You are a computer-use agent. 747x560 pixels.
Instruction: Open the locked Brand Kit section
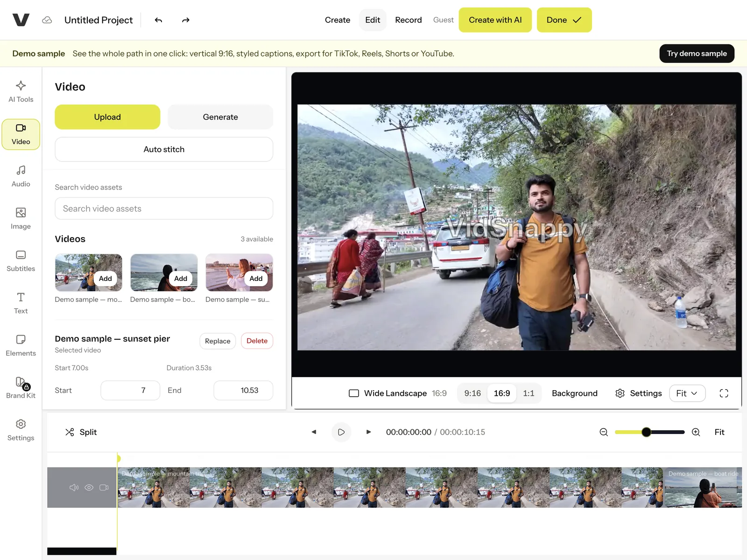point(21,388)
